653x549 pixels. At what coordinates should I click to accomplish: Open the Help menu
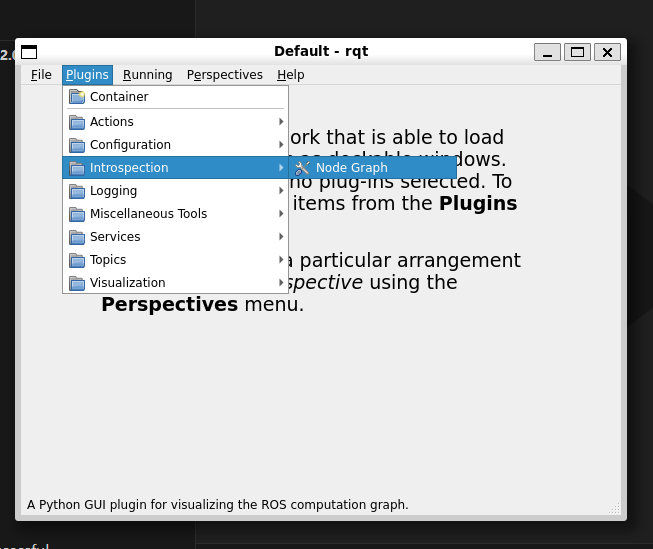291,75
